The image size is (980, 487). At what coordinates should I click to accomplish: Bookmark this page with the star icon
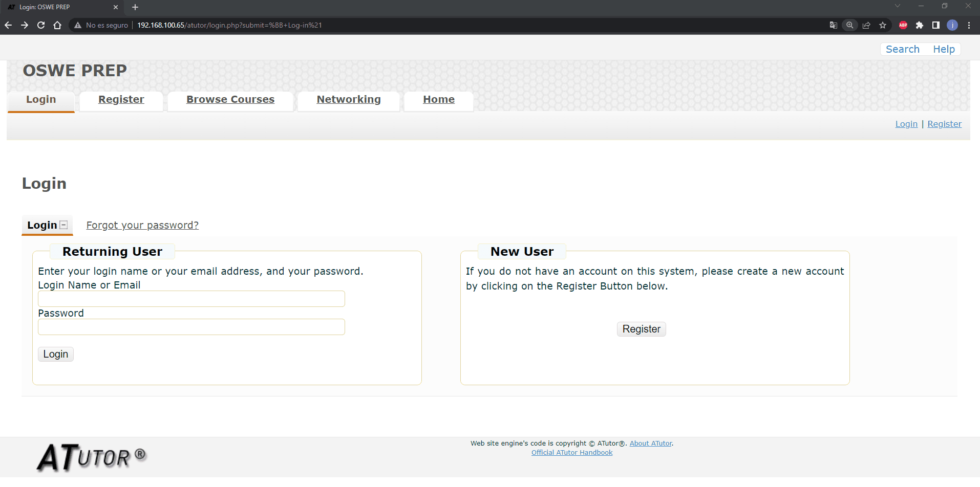tap(883, 25)
